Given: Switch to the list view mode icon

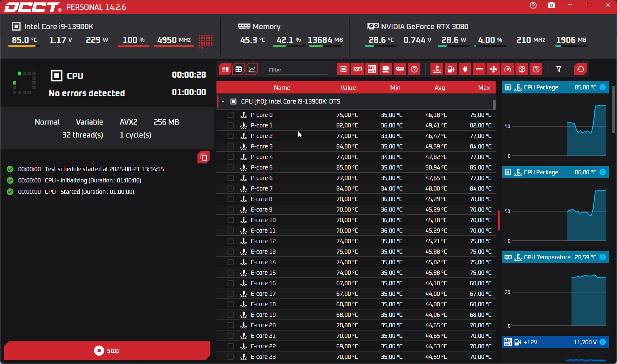Looking at the screenshot, I should (x=225, y=69).
